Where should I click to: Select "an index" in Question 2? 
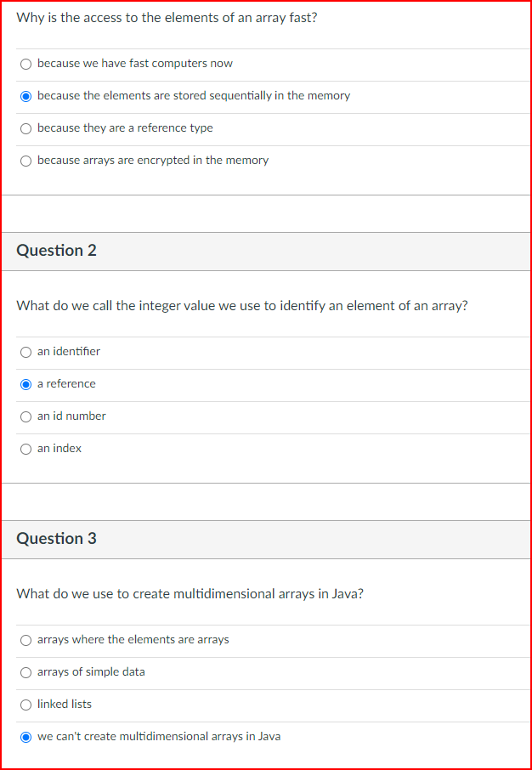(25, 449)
